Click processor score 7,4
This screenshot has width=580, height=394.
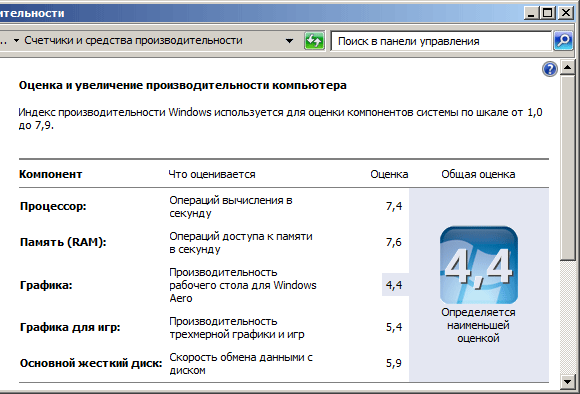(394, 206)
